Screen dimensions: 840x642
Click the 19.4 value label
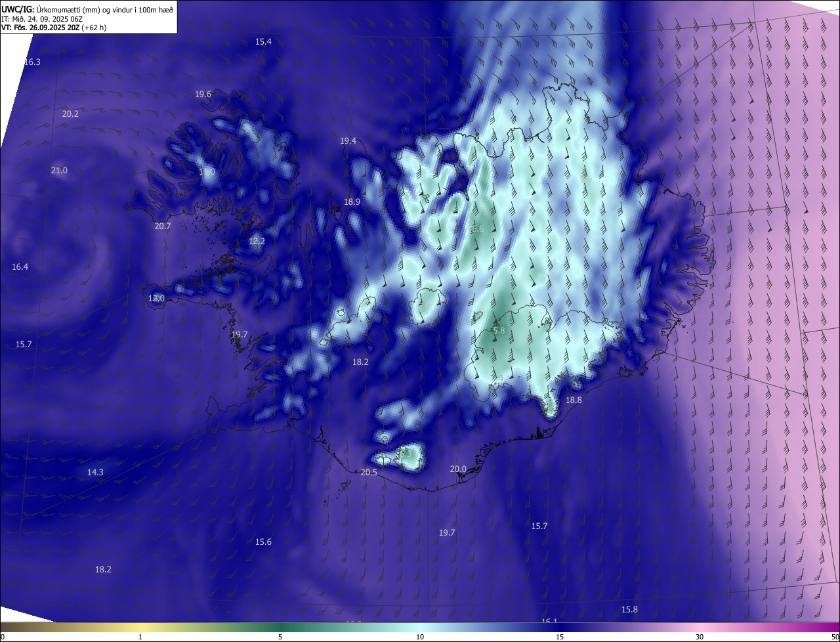tap(348, 141)
